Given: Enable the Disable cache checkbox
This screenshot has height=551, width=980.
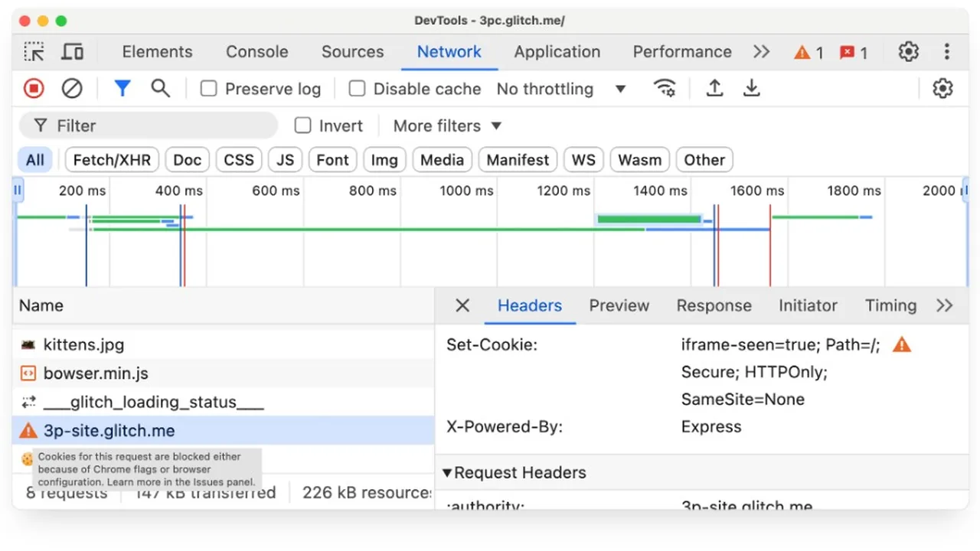Looking at the screenshot, I should click(x=357, y=89).
